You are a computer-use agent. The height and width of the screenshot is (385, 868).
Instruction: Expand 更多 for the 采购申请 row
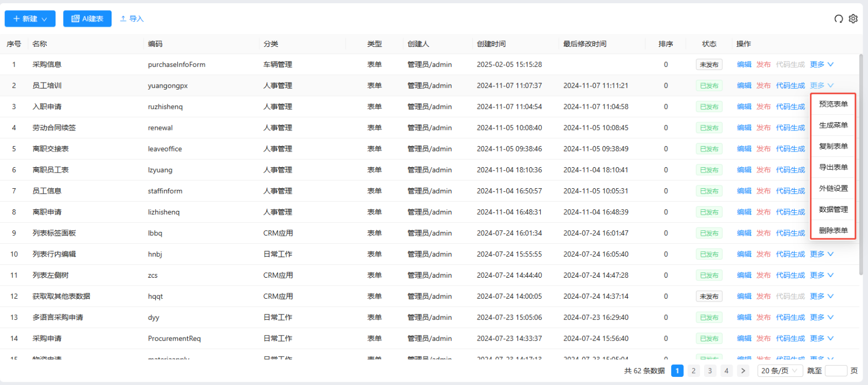pyautogui.click(x=822, y=338)
